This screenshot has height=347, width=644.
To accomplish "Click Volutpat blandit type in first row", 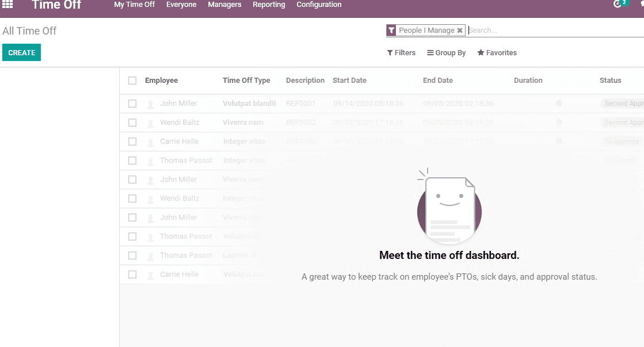I will [x=249, y=104].
